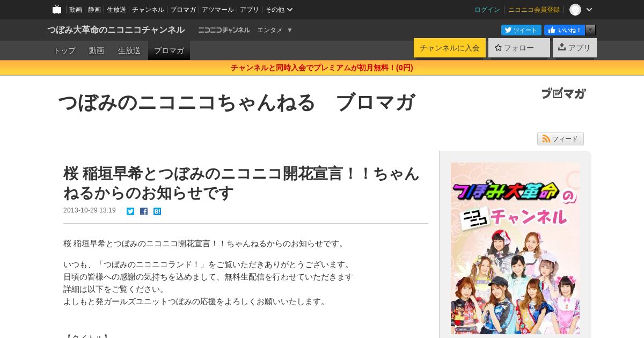Click the RSS フィード button
The height and width of the screenshot is (338, 644).
(560, 139)
